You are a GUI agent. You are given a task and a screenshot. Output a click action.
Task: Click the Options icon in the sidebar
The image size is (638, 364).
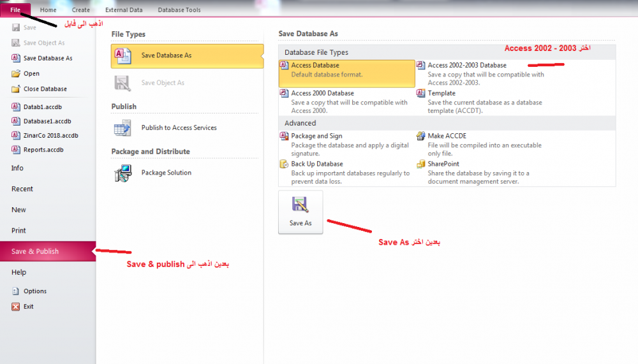[x=16, y=291]
